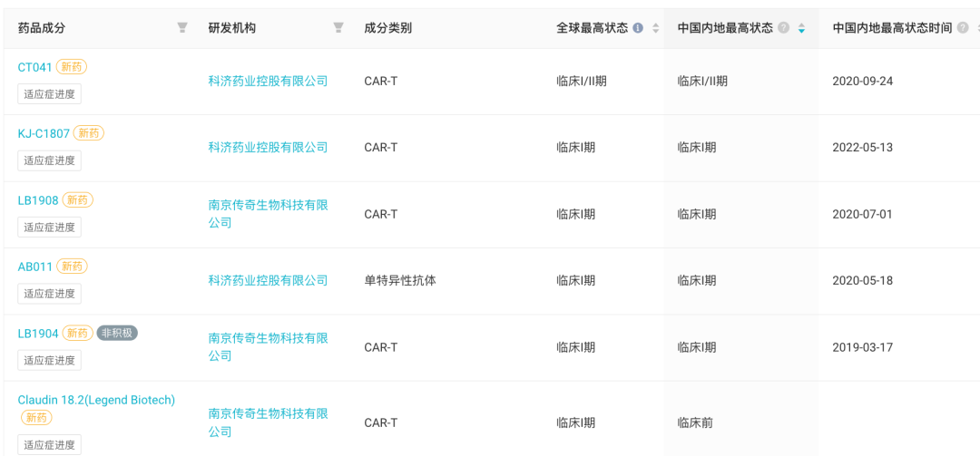Open CT041 drug link
This screenshot has height=456, width=980.
pyautogui.click(x=35, y=67)
